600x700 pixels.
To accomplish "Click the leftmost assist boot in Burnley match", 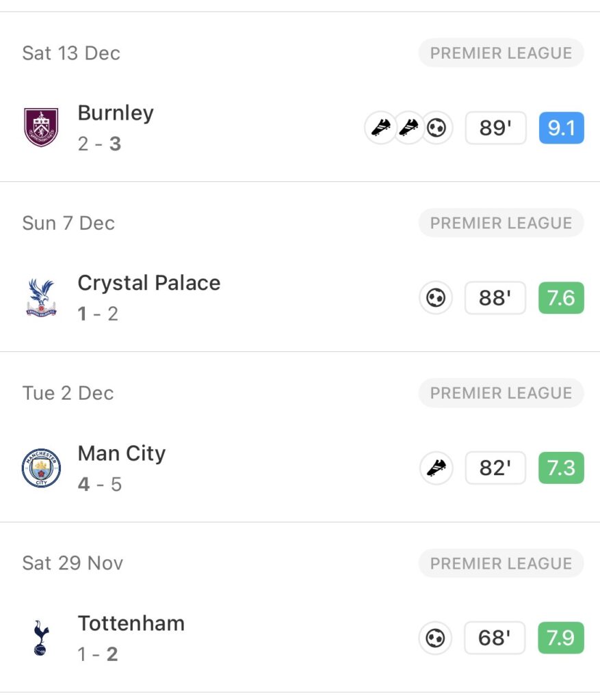I will (380, 128).
